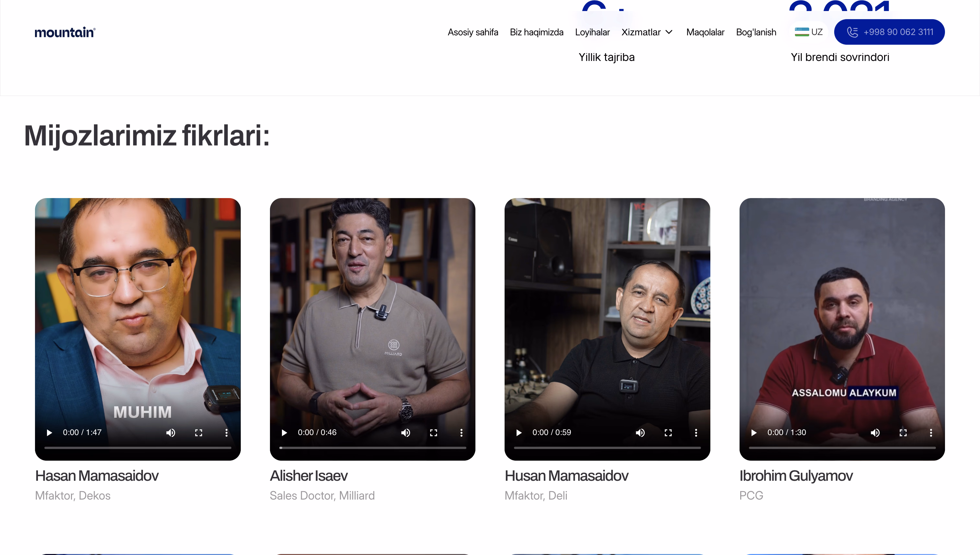Open more options on Alisher Isaev video
The height and width of the screenshot is (555, 980).
461,433
